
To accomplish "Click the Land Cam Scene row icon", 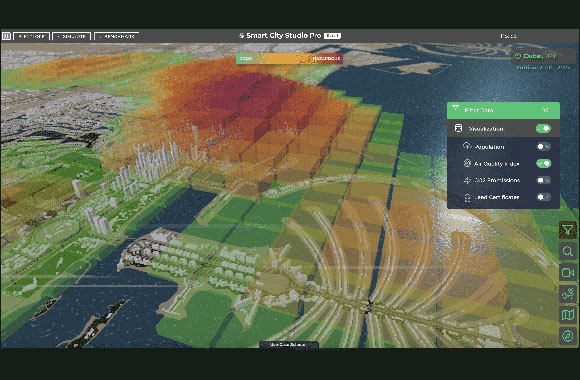I will coord(467,197).
